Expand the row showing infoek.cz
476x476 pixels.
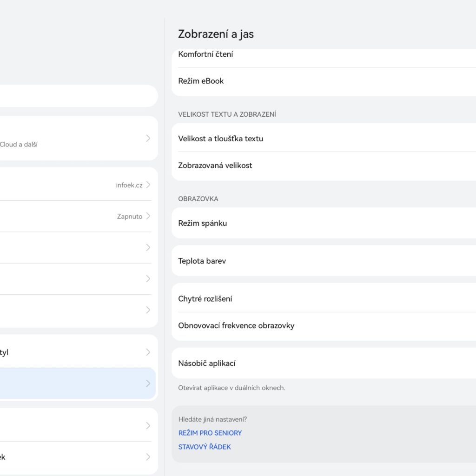point(148,185)
